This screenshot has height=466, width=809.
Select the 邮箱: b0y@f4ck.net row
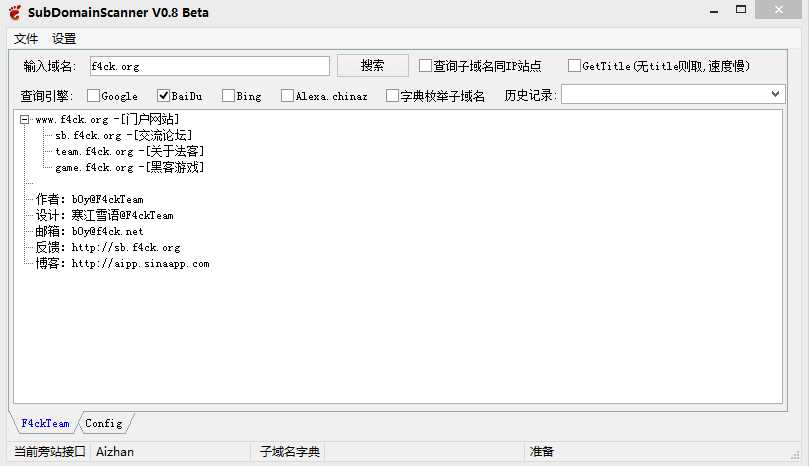pyautogui.click(x=89, y=231)
